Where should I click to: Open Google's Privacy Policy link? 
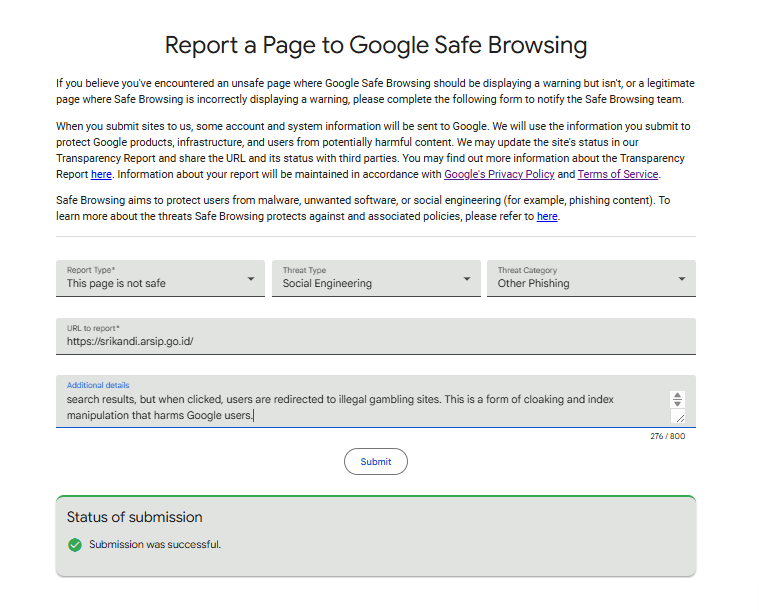pos(499,174)
